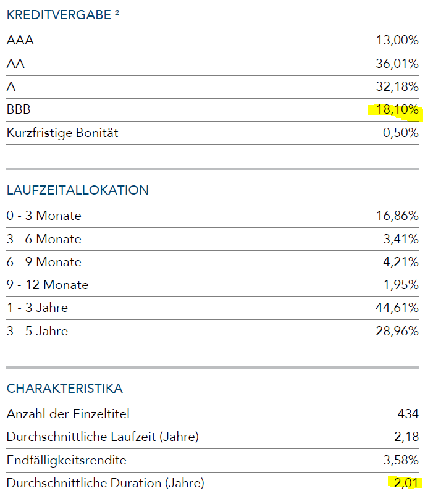Select the 0 - 3 Monate row label
The image size is (433, 504).
click(44, 216)
